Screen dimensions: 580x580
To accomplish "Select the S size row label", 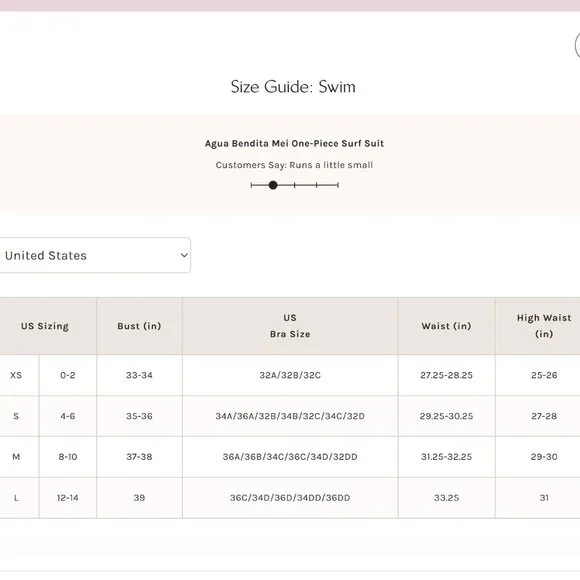I will pos(16,416).
